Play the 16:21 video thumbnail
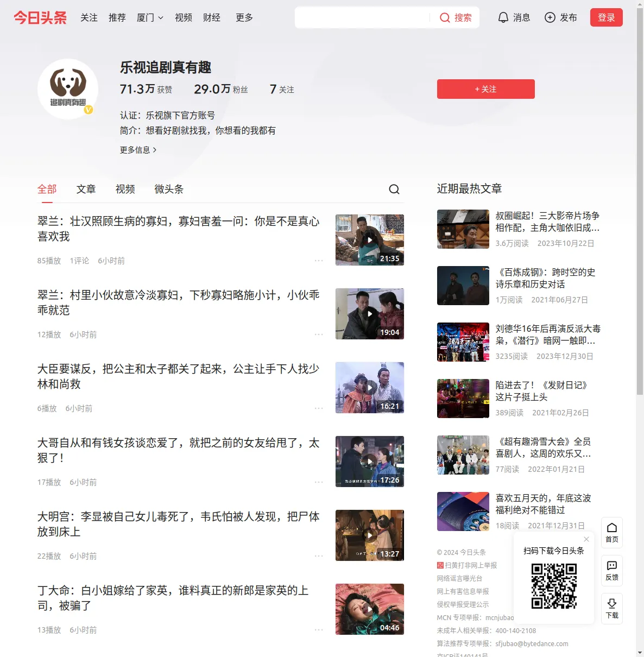This screenshot has height=657, width=644. tap(370, 388)
